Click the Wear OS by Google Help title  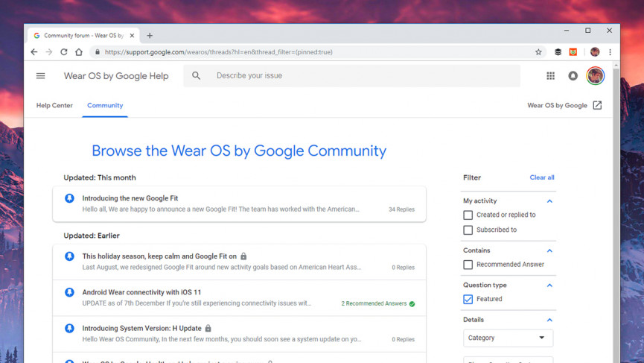[x=116, y=75]
